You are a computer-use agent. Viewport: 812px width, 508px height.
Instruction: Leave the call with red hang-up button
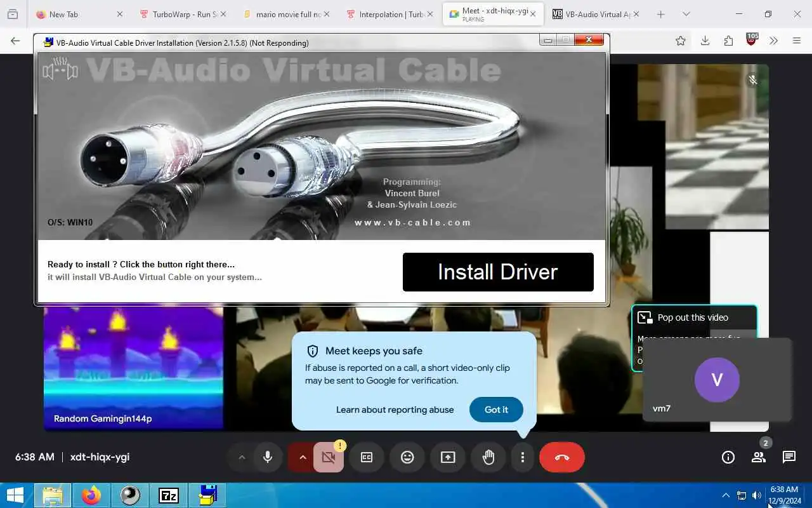coord(562,457)
